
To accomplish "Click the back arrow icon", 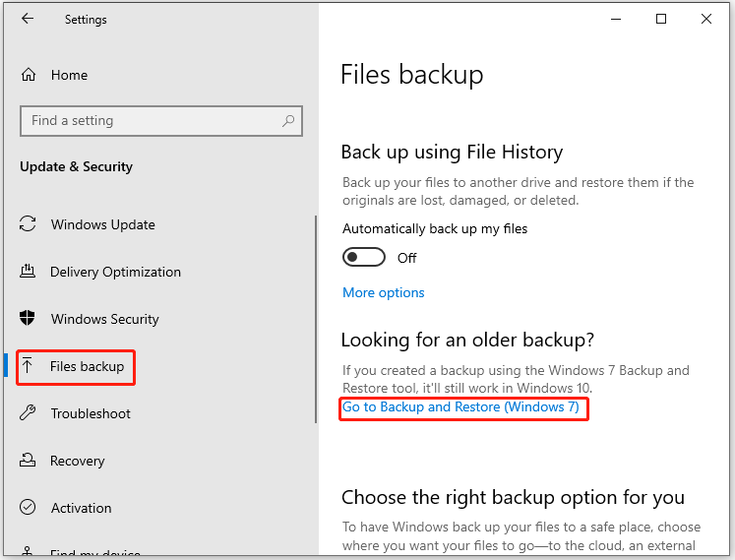I will pyautogui.click(x=28, y=19).
